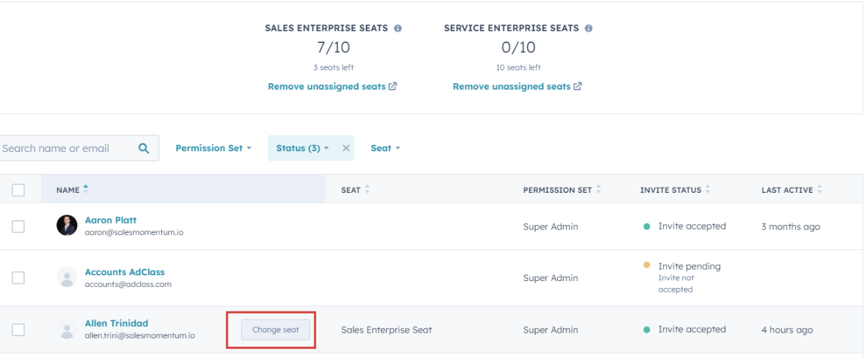Screen dimensions: 868x357
Task: Click the Sales Enterprise Seats info icon
Action: coord(398,29)
